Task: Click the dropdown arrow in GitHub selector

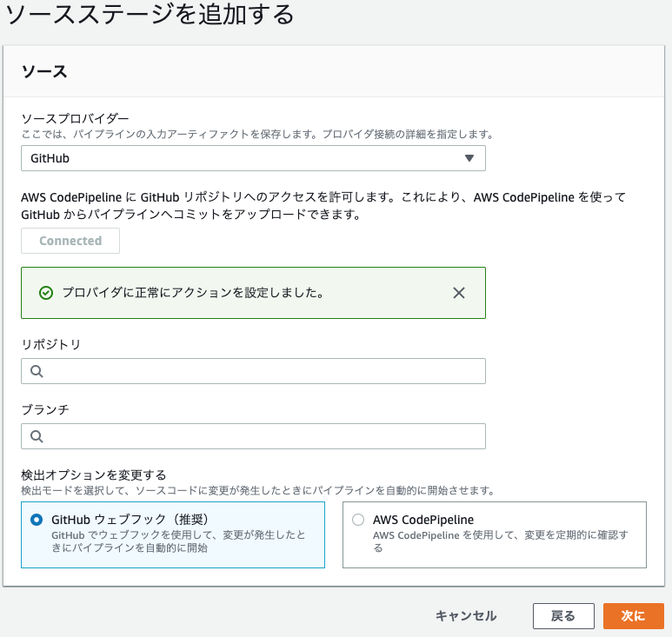Action: point(469,158)
